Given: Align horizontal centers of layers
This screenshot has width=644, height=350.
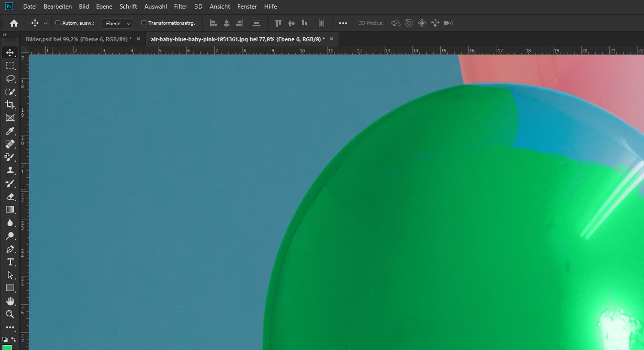Looking at the screenshot, I should click(226, 23).
